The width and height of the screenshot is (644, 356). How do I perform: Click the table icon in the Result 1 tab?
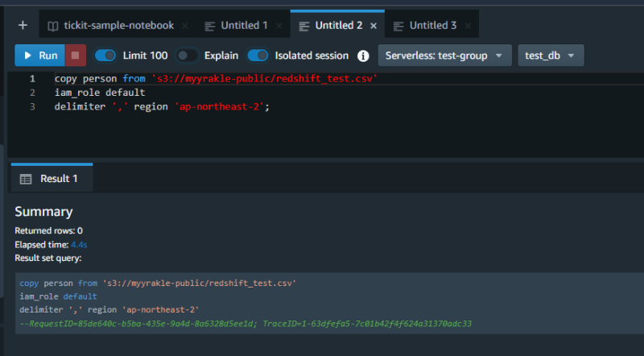tap(26, 179)
